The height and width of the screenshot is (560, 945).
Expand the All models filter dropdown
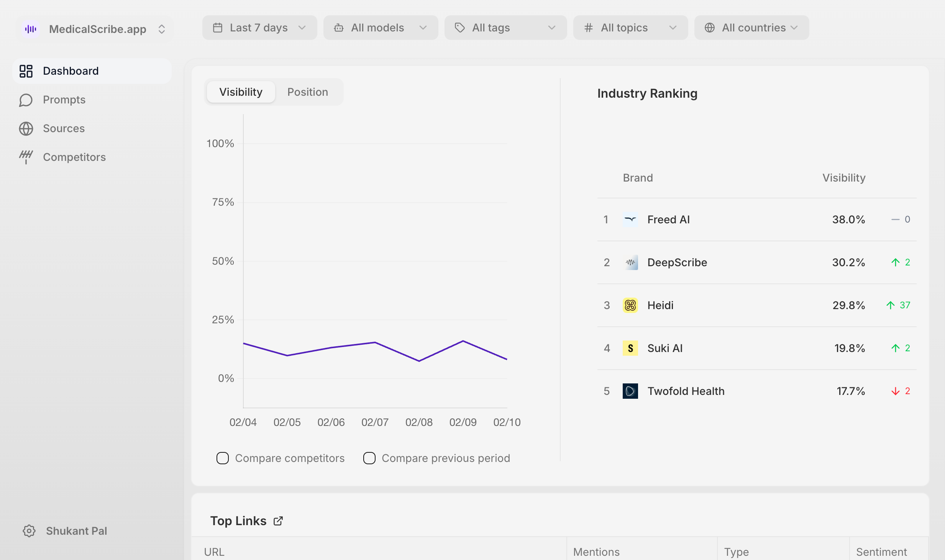click(x=381, y=28)
